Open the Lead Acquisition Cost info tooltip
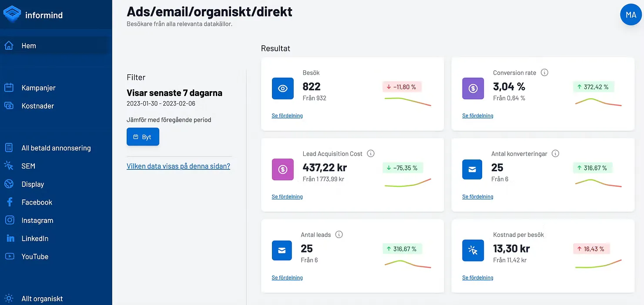This screenshot has width=644, height=305. click(x=370, y=153)
